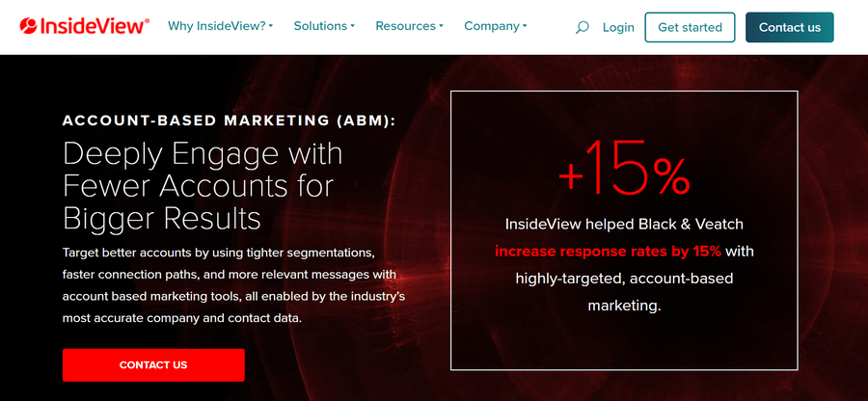Expand the Resources menu
This screenshot has height=401, width=868.
tap(409, 26)
